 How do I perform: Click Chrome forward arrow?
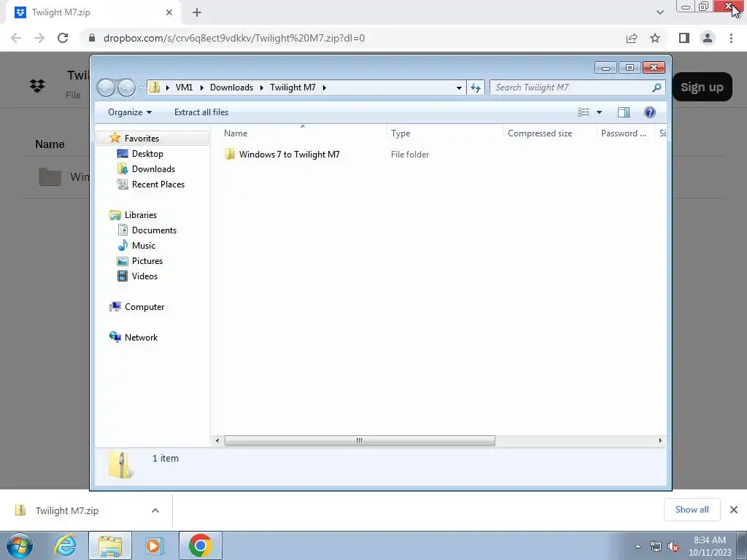tap(39, 38)
